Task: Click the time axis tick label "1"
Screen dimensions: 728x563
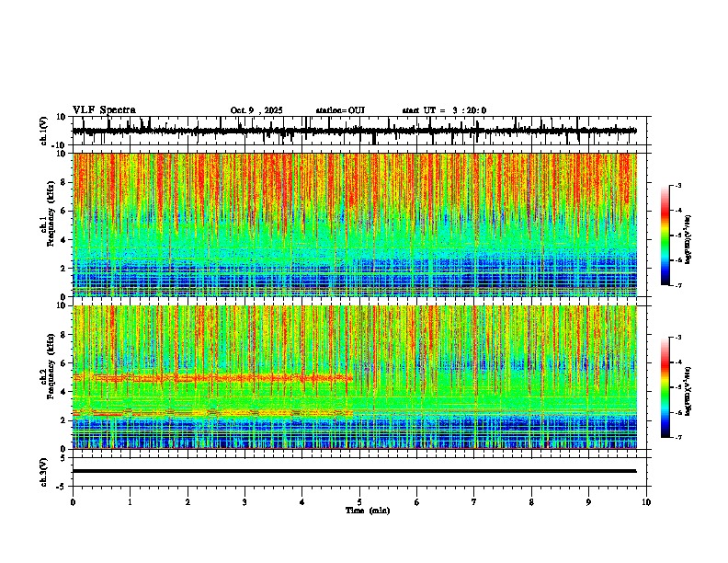Action: click(130, 502)
